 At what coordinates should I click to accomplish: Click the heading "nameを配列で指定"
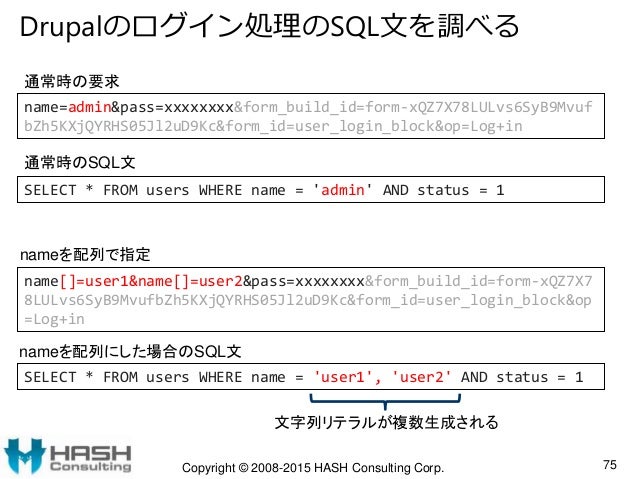click(x=85, y=255)
